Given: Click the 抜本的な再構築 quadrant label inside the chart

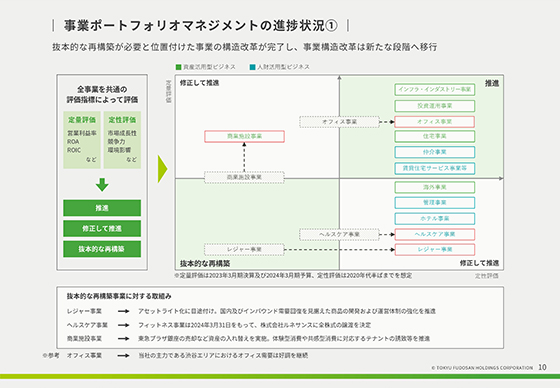Looking at the screenshot, I should [x=205, y=264].
